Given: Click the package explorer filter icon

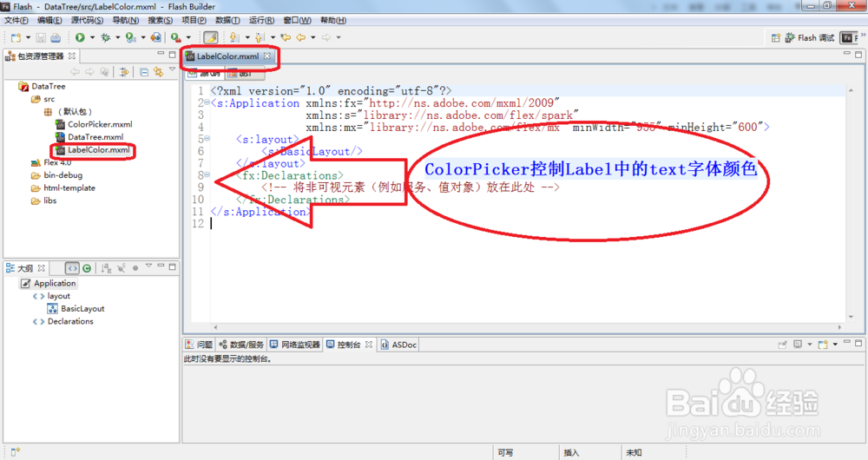Looking at the screenshot, I should point(124,72).
